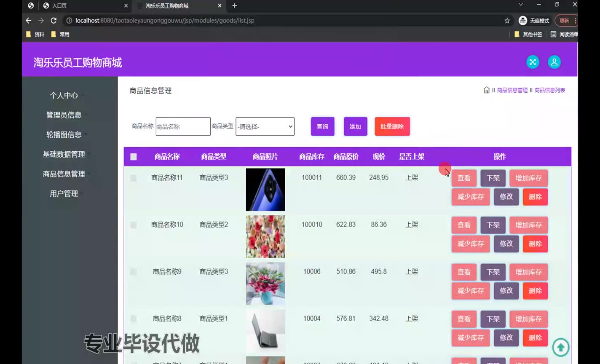Viewport: 600px width, 364px height.
Task: Check the box for 商品名称11 row
Action: point(134,178)
